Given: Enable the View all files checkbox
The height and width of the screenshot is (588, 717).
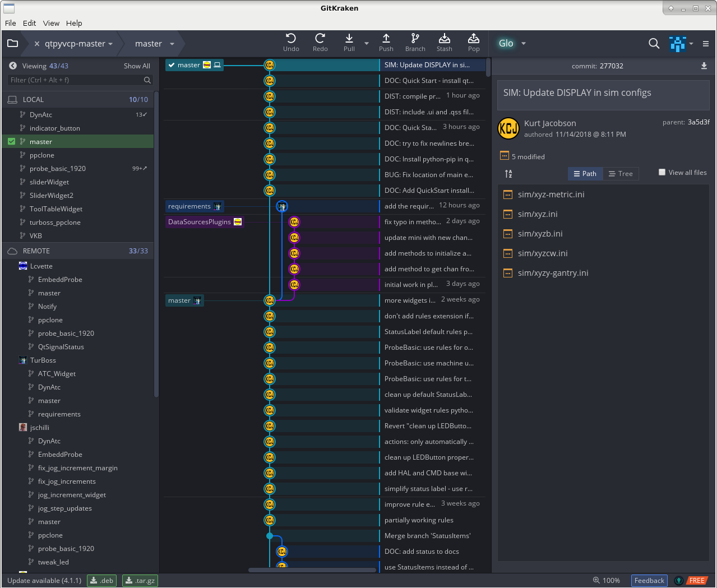Looking at the screenshot, I should 662,172.
